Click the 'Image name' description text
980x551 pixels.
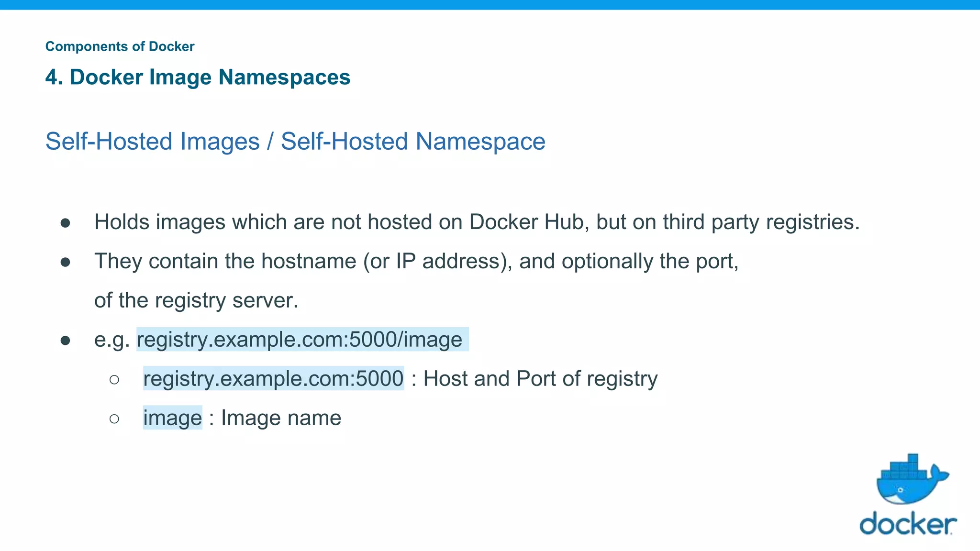(281, 418)
